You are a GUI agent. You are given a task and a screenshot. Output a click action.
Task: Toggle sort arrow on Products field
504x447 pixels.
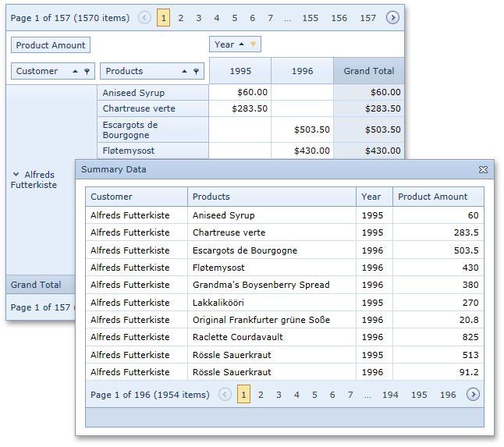point(184,71)
